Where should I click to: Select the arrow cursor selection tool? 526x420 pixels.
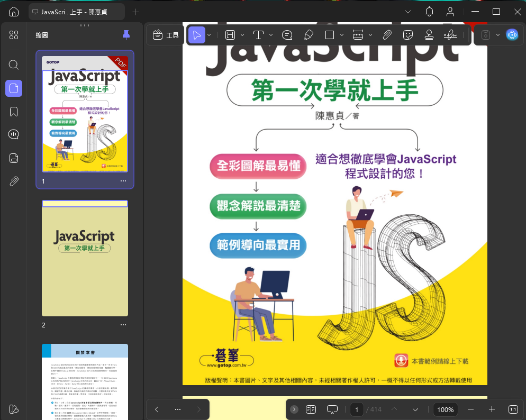(197, 35)
